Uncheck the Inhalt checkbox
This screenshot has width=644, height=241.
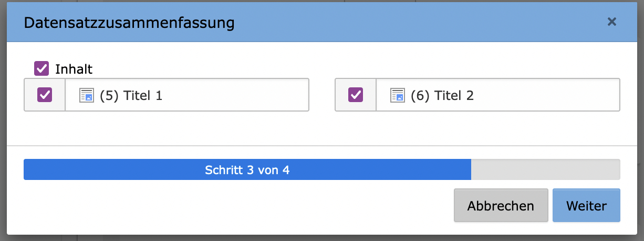tap(41, 69)
